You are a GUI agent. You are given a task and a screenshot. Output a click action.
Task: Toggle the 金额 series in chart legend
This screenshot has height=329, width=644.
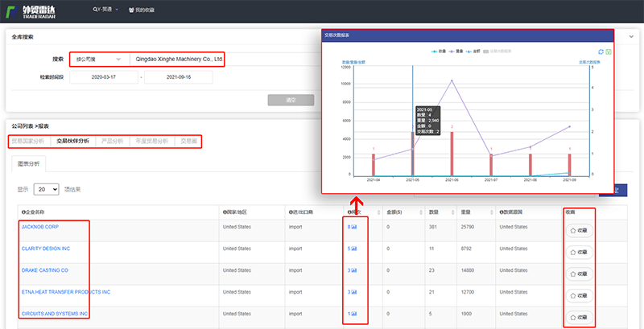[x=474, y=51]
